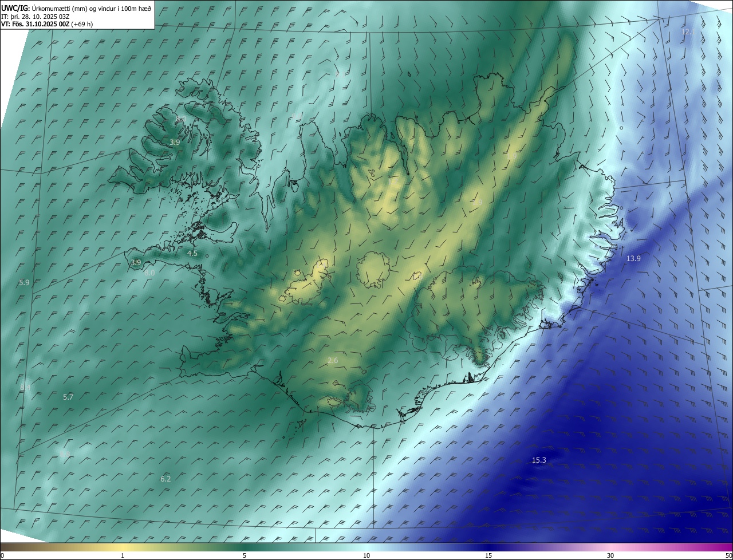Click the title text "Úrkomumætti (mm) og vindur i 100m hæð"
Image resolution: width=733 pixels, height=560 pixels.
pyautogui.click(x=92, y=8)
